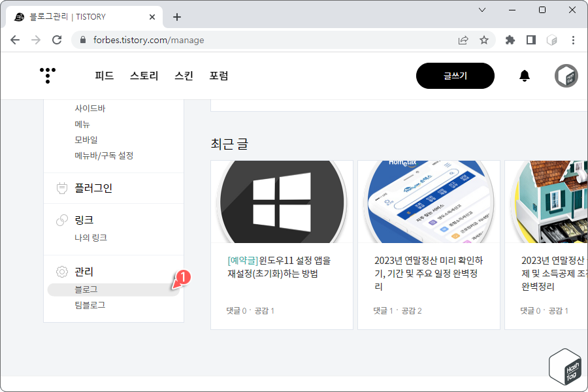The image size is (588, 392).
Task: Open the 포럼 menu
Action: pyautogui.click(x=219, y=76)
